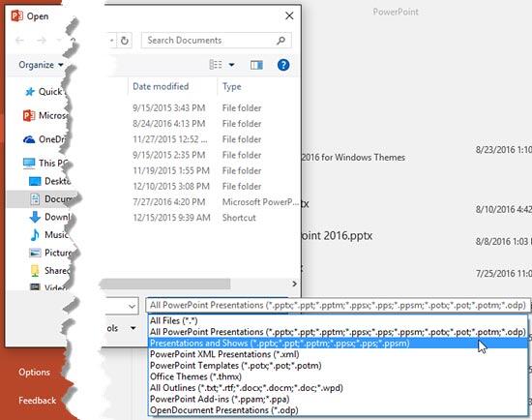532x420 pixels.
Task: Open recent item '2016 for Windows Themes'
Action: [x=353, y=158]
